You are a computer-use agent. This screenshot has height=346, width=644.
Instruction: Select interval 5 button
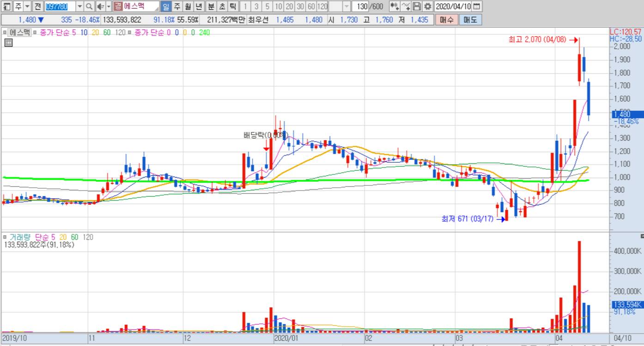coord(267,6)
